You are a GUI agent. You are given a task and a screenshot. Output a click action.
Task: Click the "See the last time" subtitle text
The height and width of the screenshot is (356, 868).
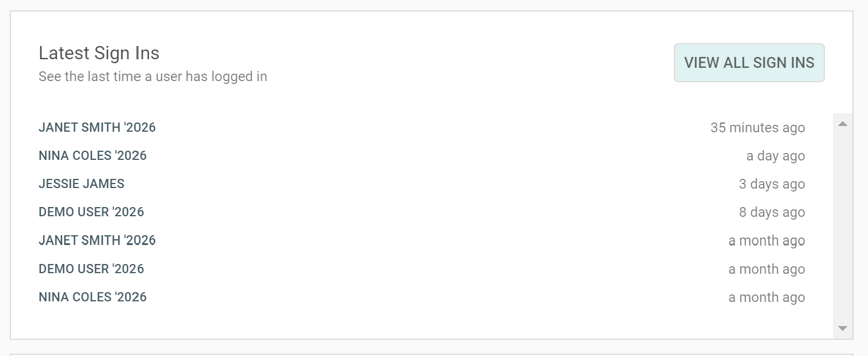click(x=153, y=76)
